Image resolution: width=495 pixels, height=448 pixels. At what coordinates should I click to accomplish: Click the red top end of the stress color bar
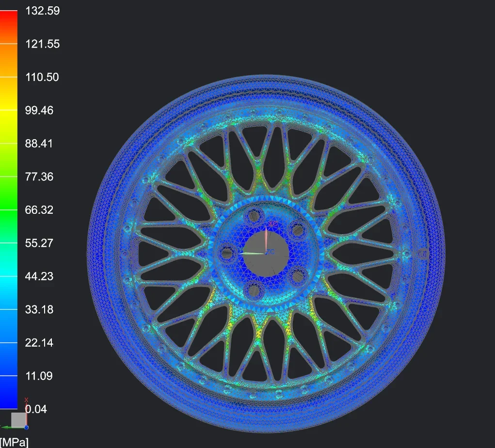[9, 19]
